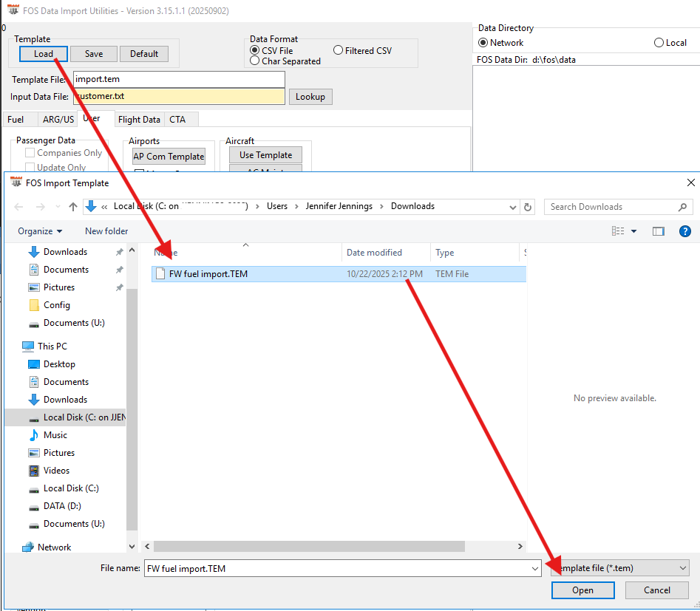Select DATA (D:) drive in sidebar

tap(62, 506)
